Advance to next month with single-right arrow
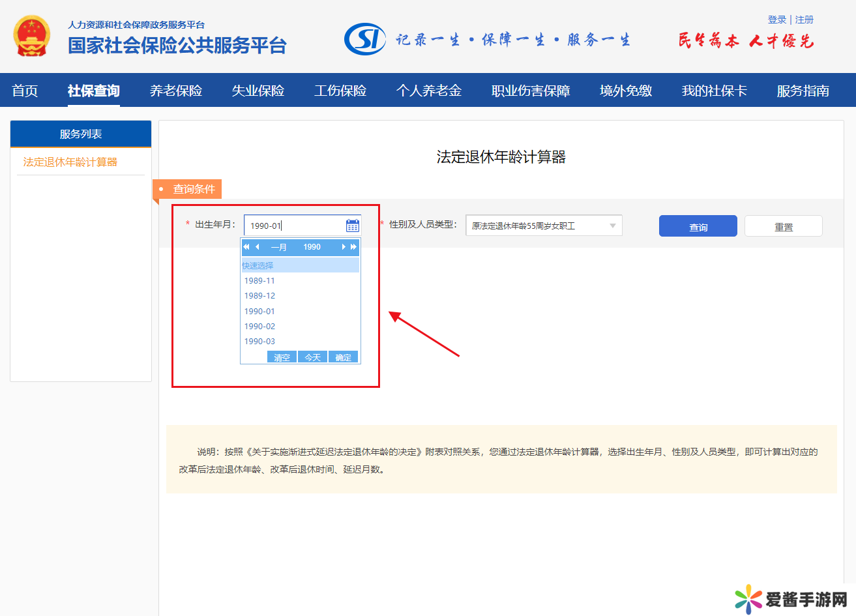Viewport: 856px width, 616px height. [344, 247]
